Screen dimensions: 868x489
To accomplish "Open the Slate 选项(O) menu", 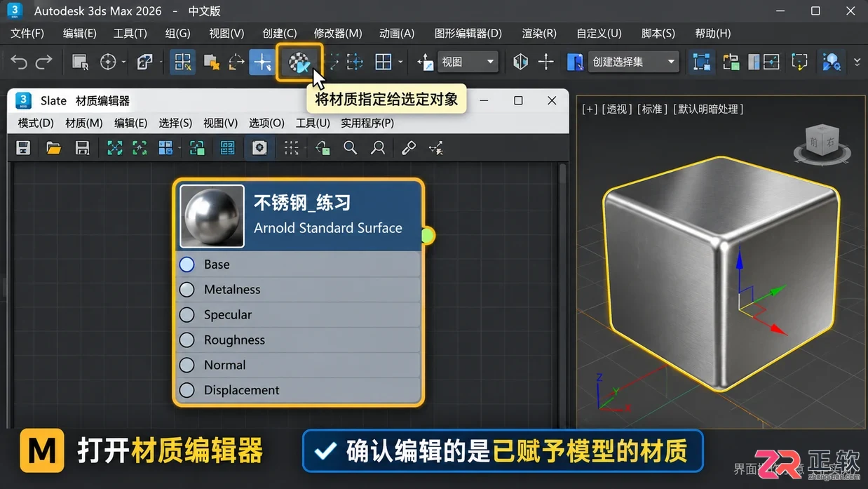I will (266, 123).
